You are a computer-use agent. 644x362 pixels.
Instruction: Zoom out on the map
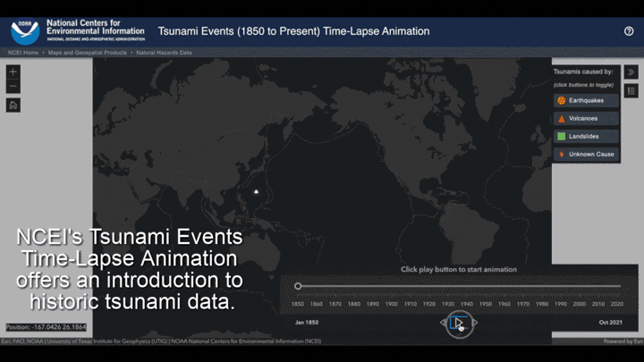[x=13, y=87]
